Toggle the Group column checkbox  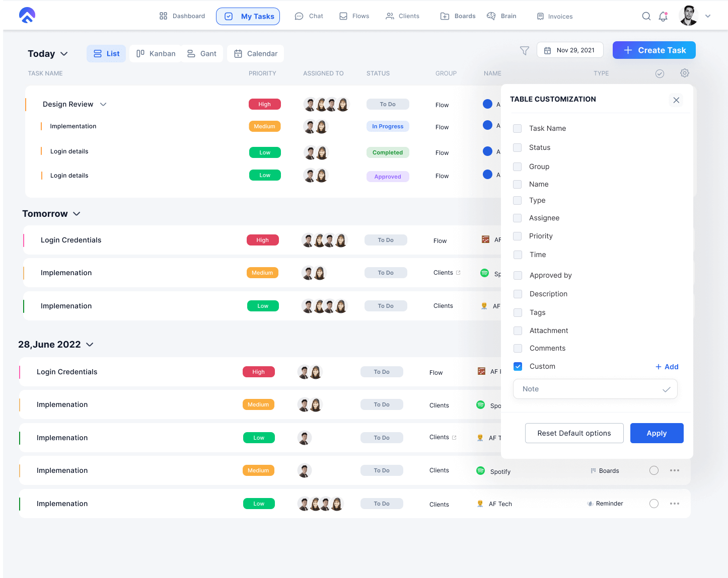[517, 167]
